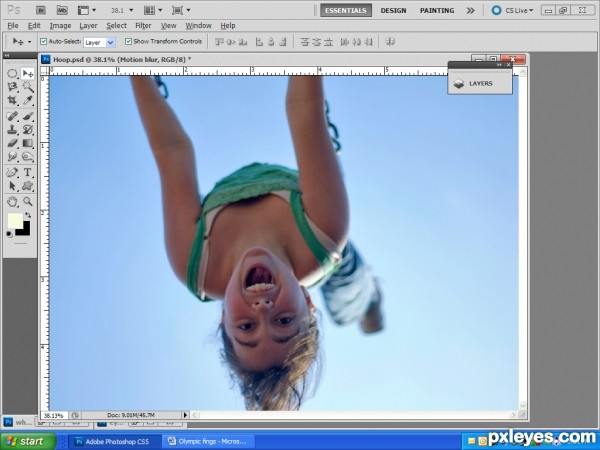Click the foreground color swatch
The image size is (600, 450).
pyautogui.click(x=15, y=220)
